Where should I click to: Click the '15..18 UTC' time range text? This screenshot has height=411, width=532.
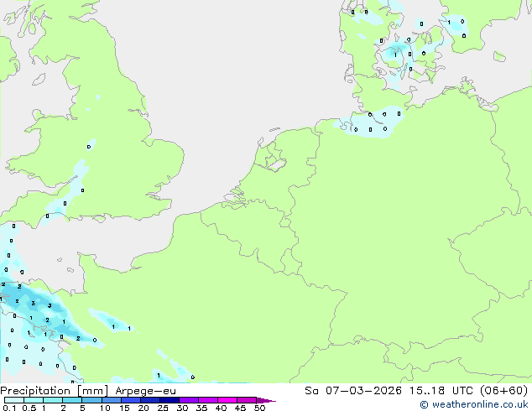pyautogui.click(x=441, y=390)
